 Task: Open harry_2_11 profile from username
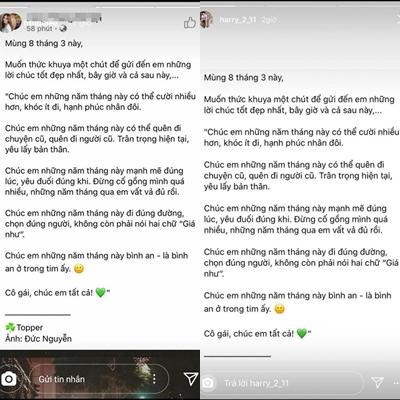238,20
